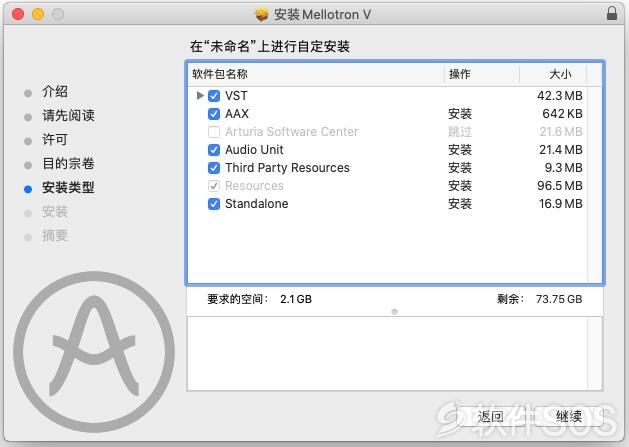Image resolution: width=629 pixels, height=447 pixels.
Task: Click the 返回 button
Action: coord(490,416)
